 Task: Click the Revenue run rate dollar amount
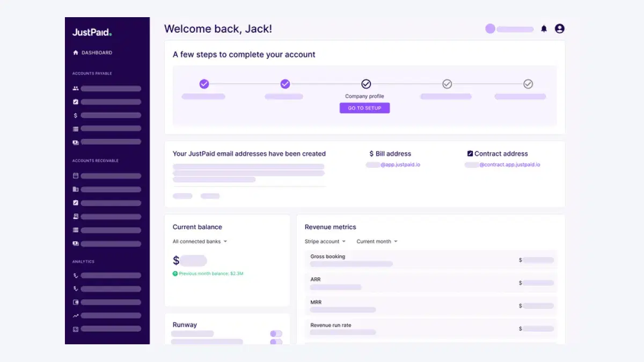point(536,329)
